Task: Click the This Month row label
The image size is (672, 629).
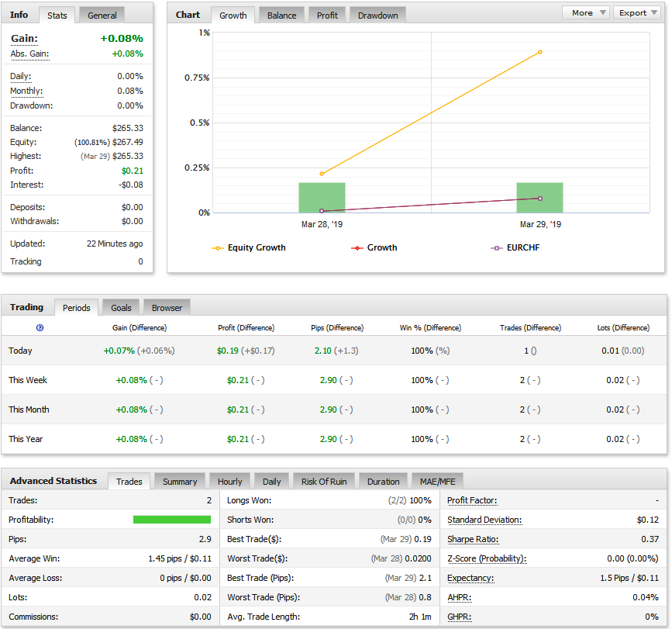Action: [29, 410]
